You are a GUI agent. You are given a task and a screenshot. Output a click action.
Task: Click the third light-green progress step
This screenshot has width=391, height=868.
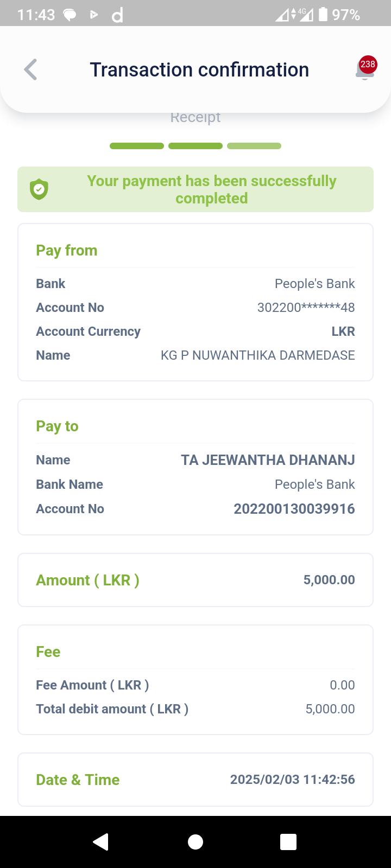click(254, 146)
